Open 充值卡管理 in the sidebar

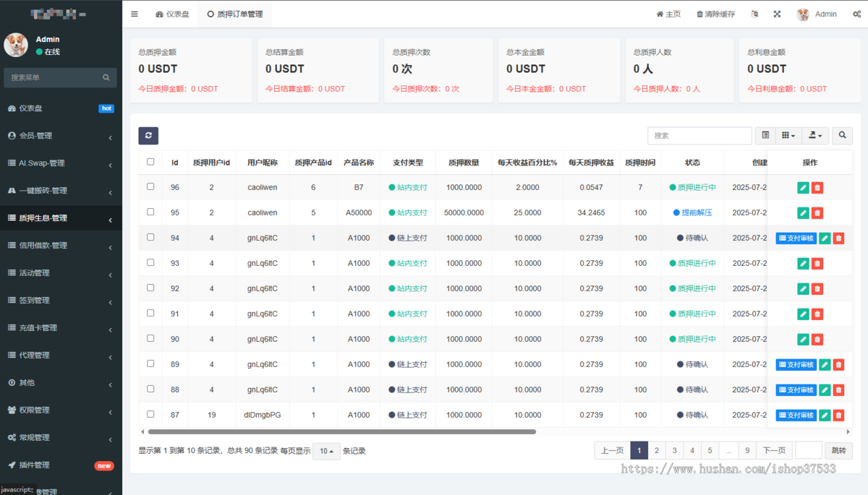[x=61, y=328]
